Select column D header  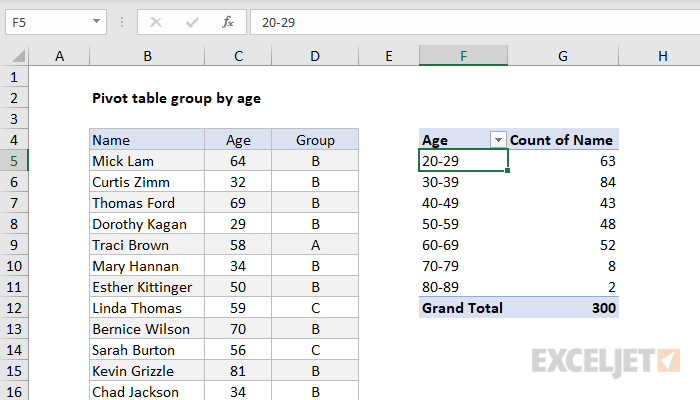315,56
